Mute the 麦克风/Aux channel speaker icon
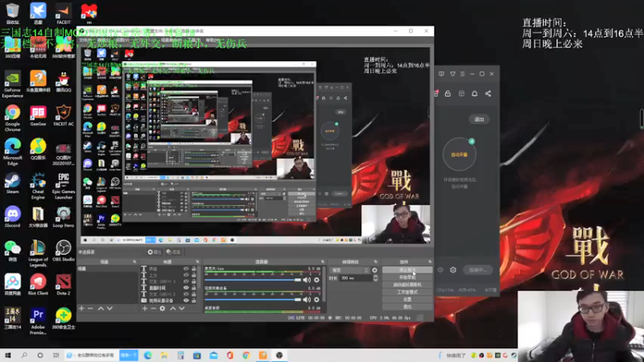The width and height of the screenshot is (644, 362). pos(307,280)
